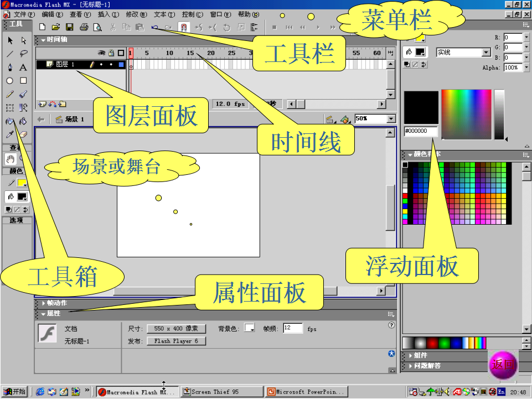Click the Open file toolbar icon
This screenshot has height=399, width=532.
click(56, 27)
